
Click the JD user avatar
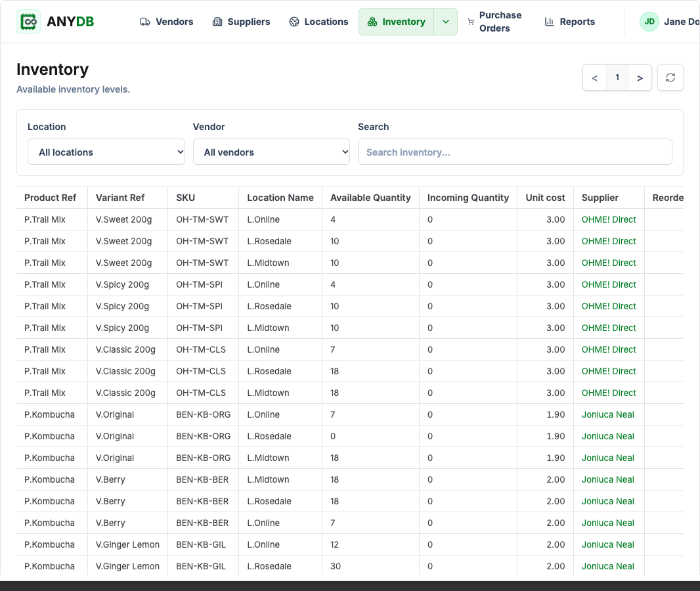click(x=649, y=22)
